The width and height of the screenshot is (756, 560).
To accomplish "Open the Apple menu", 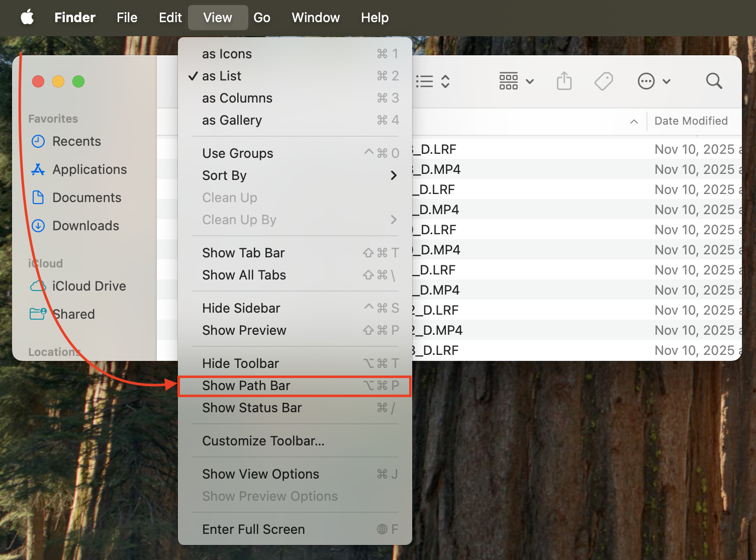I will click(27, 18).
